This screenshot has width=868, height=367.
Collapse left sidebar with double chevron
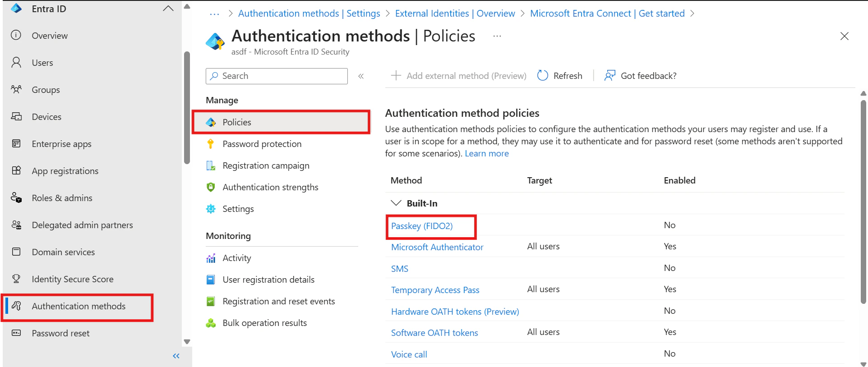coord(176,356)
